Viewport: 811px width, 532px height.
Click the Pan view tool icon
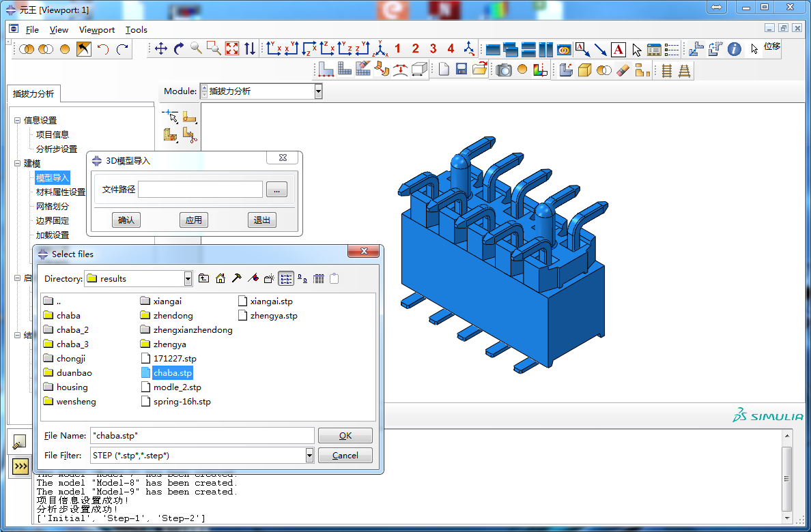pos(161,48)
